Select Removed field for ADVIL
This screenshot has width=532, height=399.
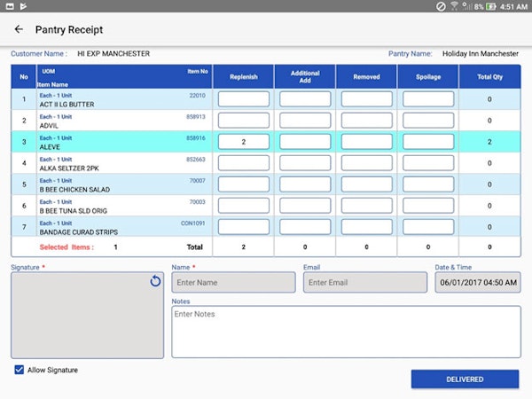(x=367, y=121)
